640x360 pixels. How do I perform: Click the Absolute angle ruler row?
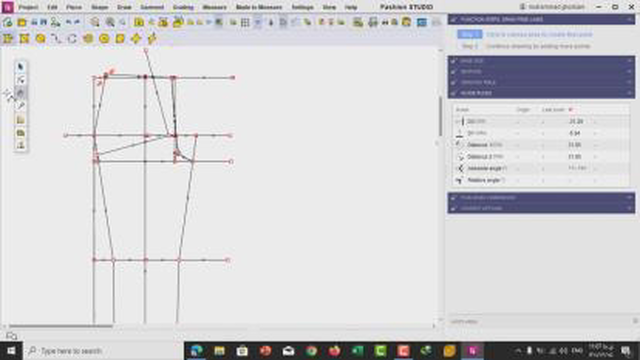pyautogui.click(x=541, y=168)
